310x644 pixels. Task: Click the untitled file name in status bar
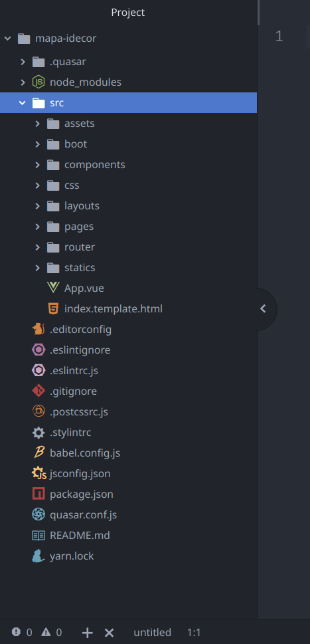click(152, 632)
